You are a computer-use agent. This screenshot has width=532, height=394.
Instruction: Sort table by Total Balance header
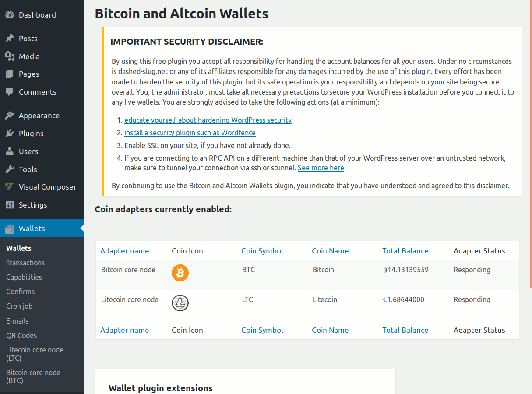pyautogui.click(x=405, y=251)
